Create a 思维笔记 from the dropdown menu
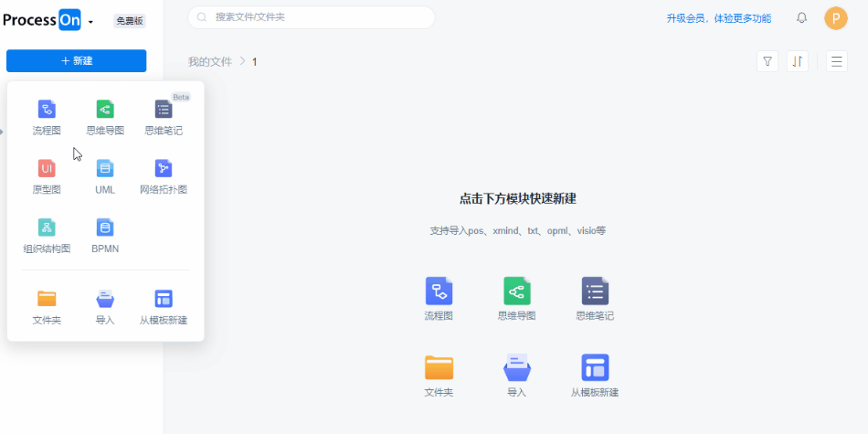 coord(164,117)
